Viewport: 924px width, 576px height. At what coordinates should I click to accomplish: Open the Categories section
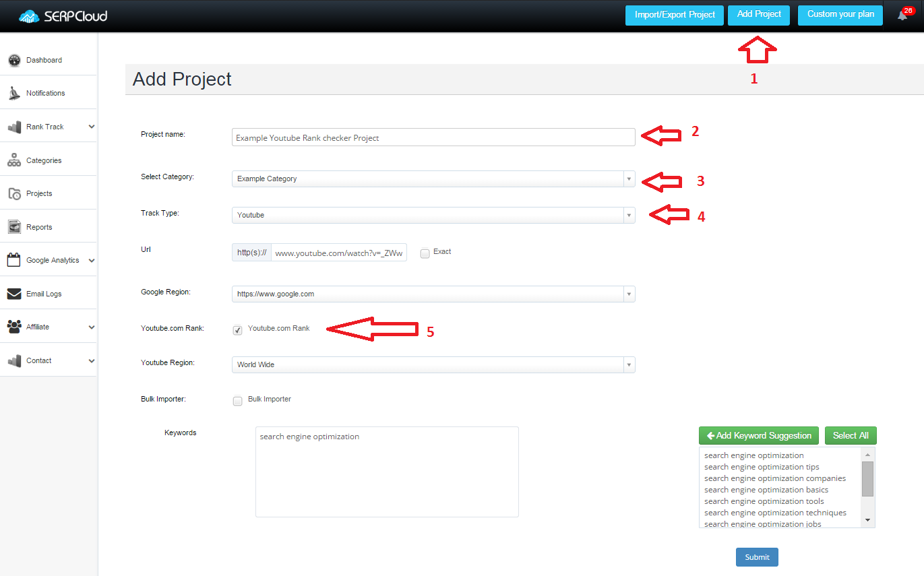[x=44, y=160]
